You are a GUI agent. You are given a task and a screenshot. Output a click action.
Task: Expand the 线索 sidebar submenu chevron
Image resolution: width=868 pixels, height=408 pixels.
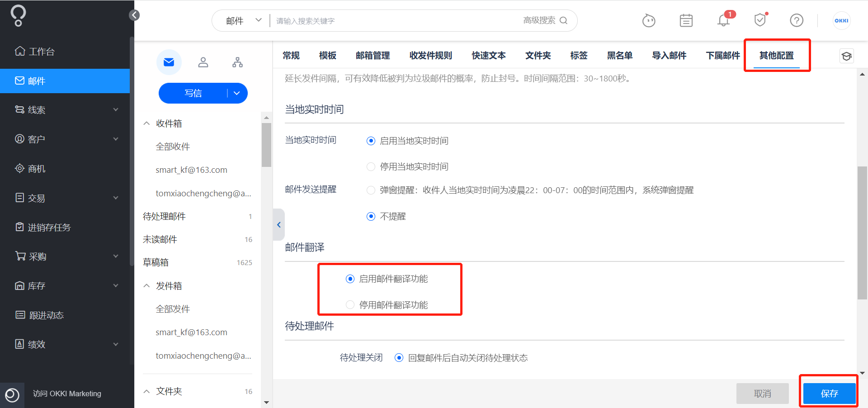pyautogui.click(x=116, y=109)
